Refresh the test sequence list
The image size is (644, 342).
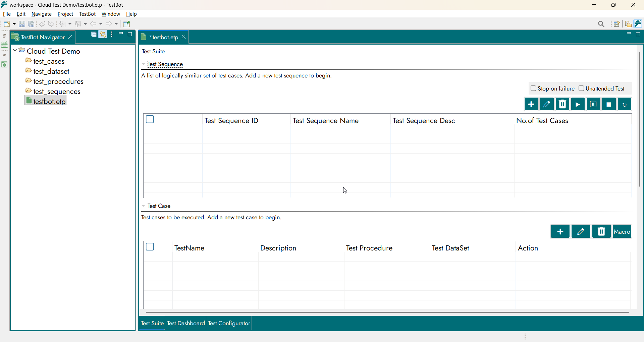[624, 104]
